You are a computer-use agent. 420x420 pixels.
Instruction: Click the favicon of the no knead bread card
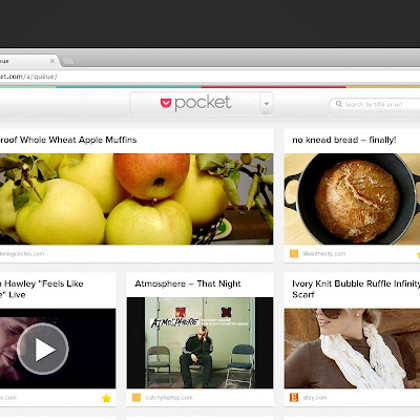click(294, 254)
